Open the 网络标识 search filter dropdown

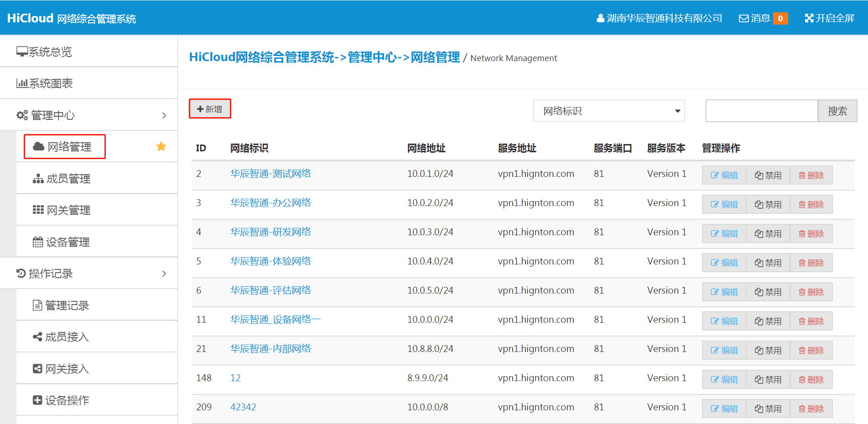pyautogui.click(x=608, y=110)
